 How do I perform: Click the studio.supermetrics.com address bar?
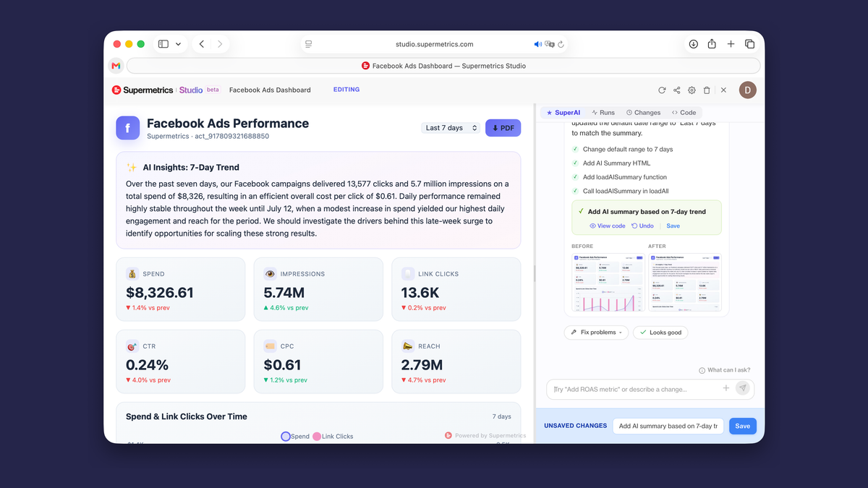tap(434, 44)
